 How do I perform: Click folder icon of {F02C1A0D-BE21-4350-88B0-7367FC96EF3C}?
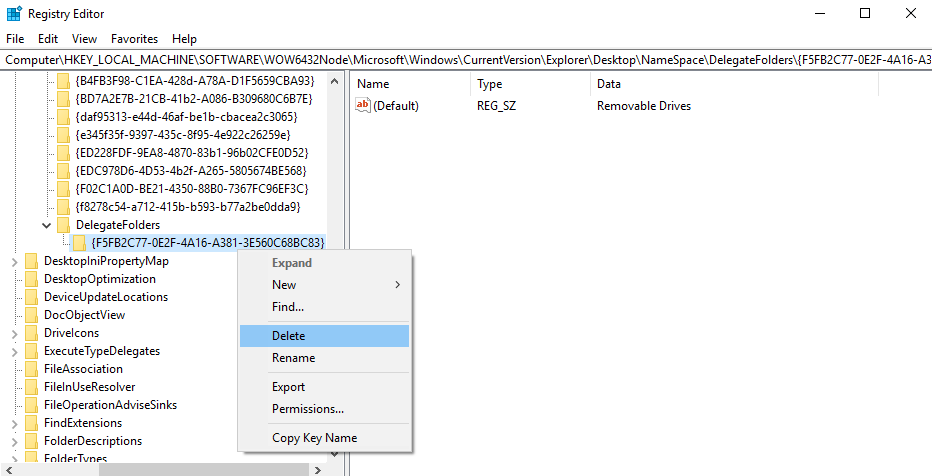pos(64,189)
